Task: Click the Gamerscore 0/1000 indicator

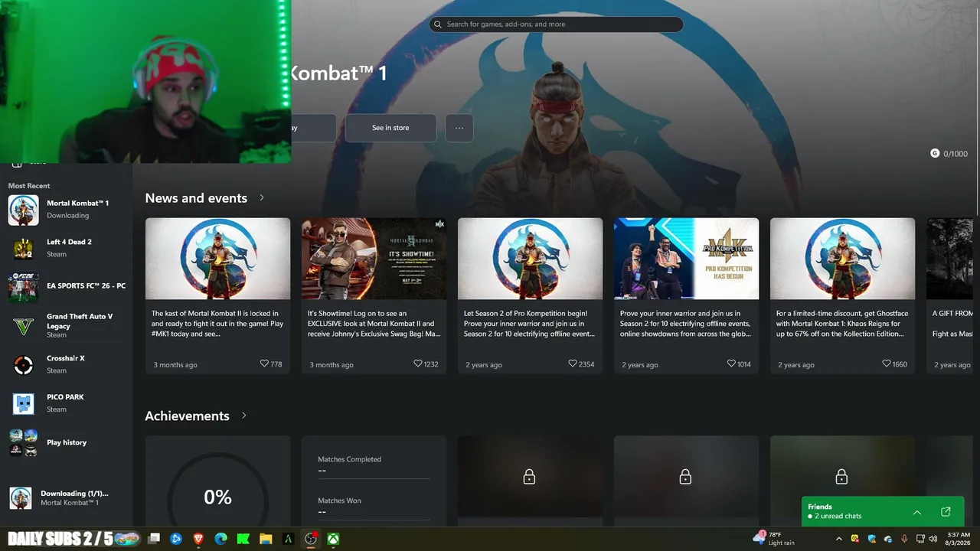Action: pos(949,154)
